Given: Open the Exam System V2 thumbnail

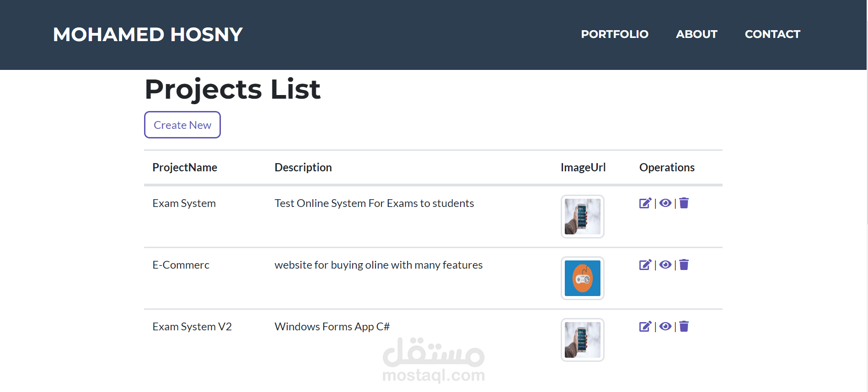Looking at the screenshot, I should pyautogui.click(x=582, y=340).
